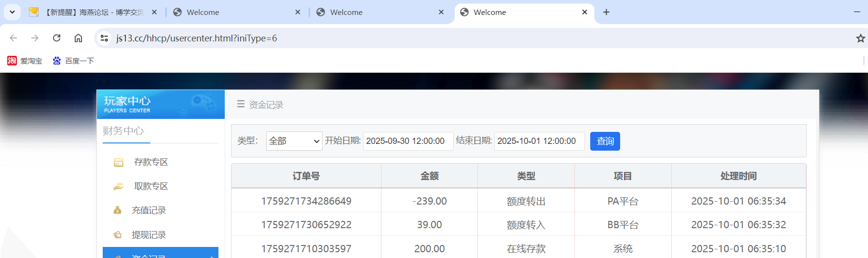
Task: Go forward to next page
Action: [35, 38]
